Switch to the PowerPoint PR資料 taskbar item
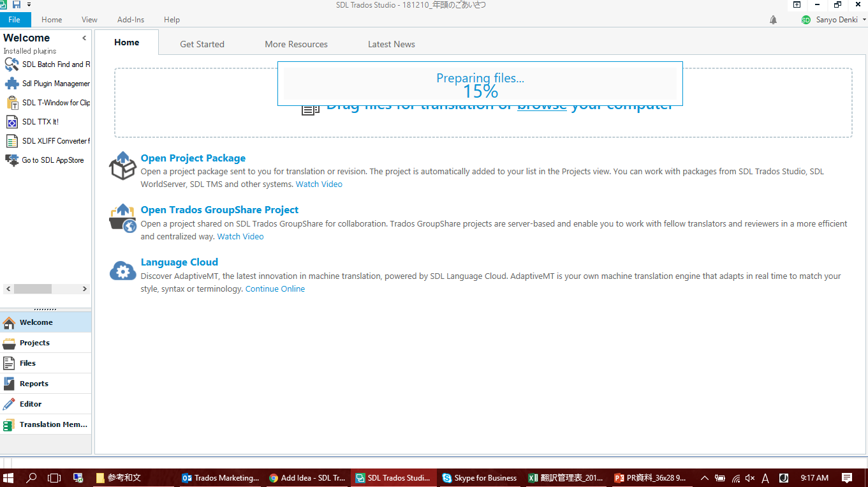Image resolution: width=868 pixels, height=487 pixels. click(651, 477)
